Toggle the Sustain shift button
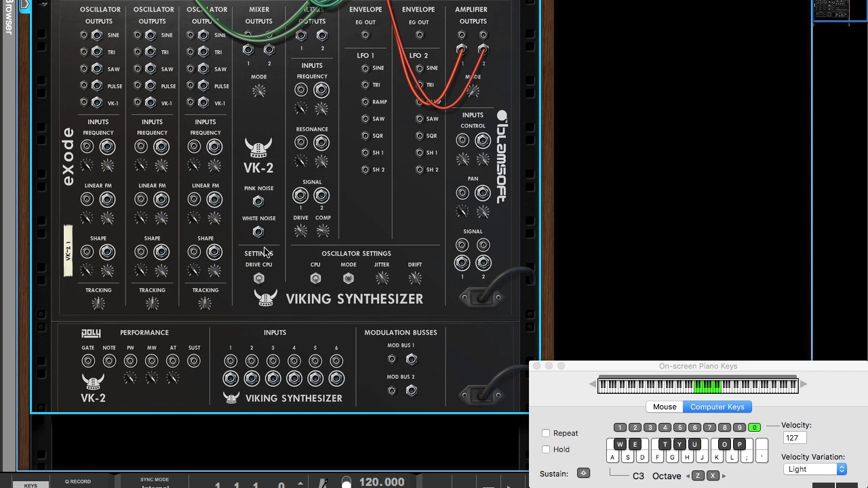The height and width of the screenshot is (488, 868). coord(583,473)
